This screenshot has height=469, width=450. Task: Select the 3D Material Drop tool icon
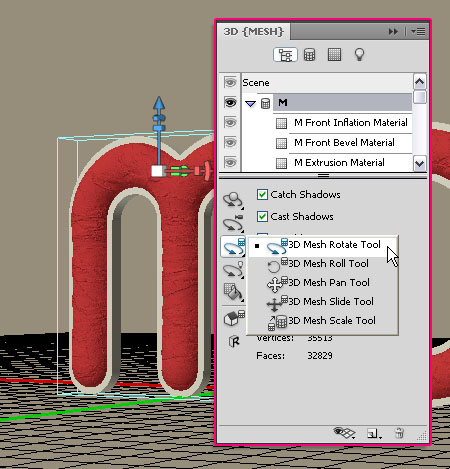(233, 292)
